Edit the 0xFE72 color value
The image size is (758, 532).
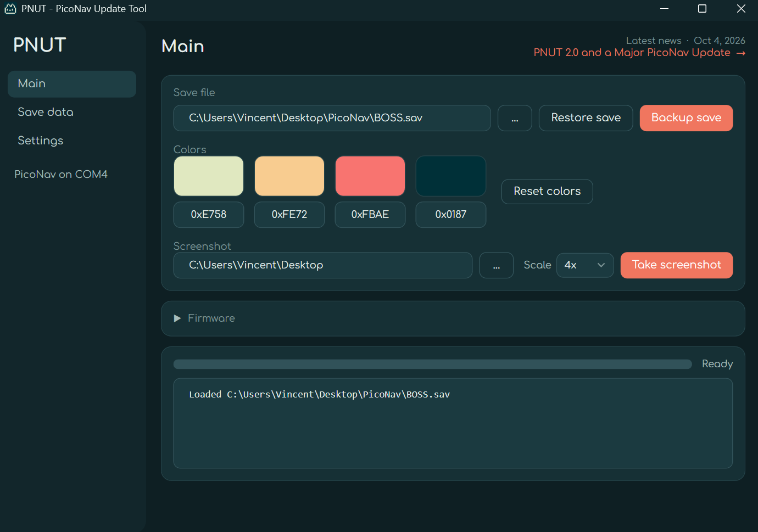pos(289,215)
